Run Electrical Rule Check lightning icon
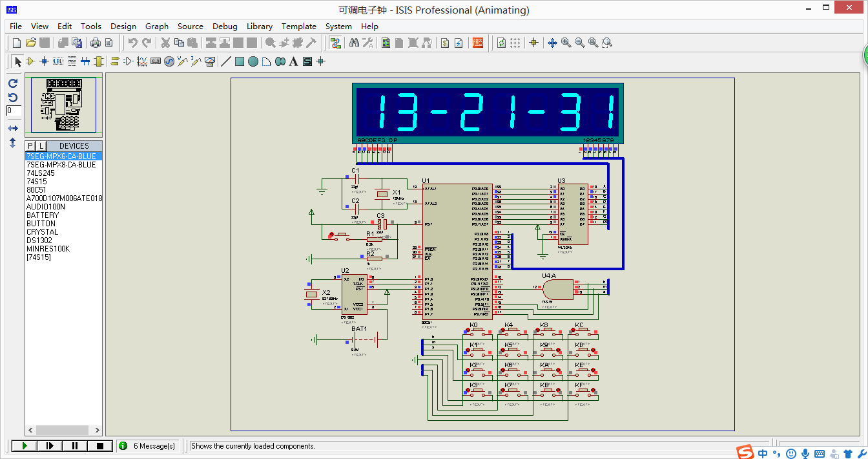 pos(459,43)
